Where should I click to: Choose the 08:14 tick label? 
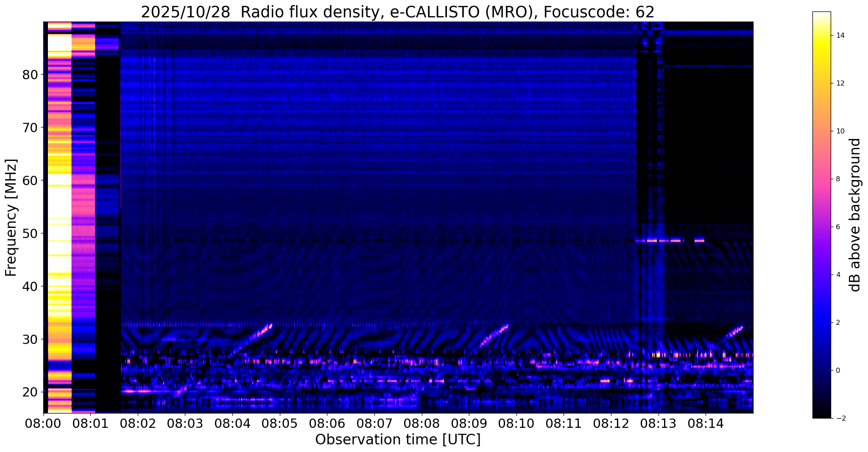pyautogui.click(x=706, y=423)
